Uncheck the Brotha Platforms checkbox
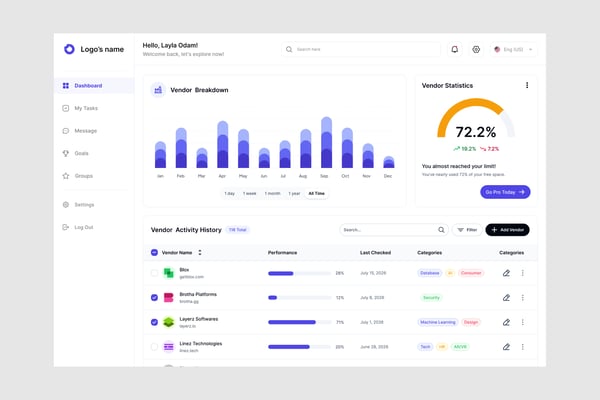This screenshot has height=400, width=600. [154, 297]
